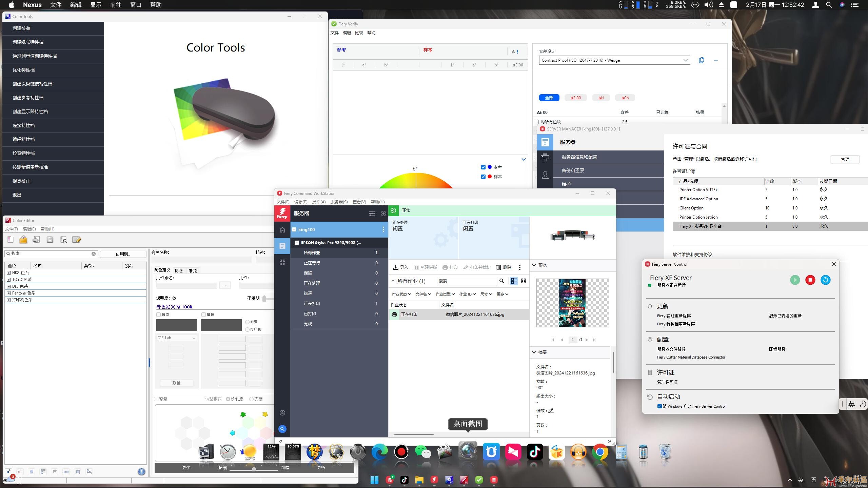
Task: Open 文件名 filter dropdown
Action: click(423, 294)
